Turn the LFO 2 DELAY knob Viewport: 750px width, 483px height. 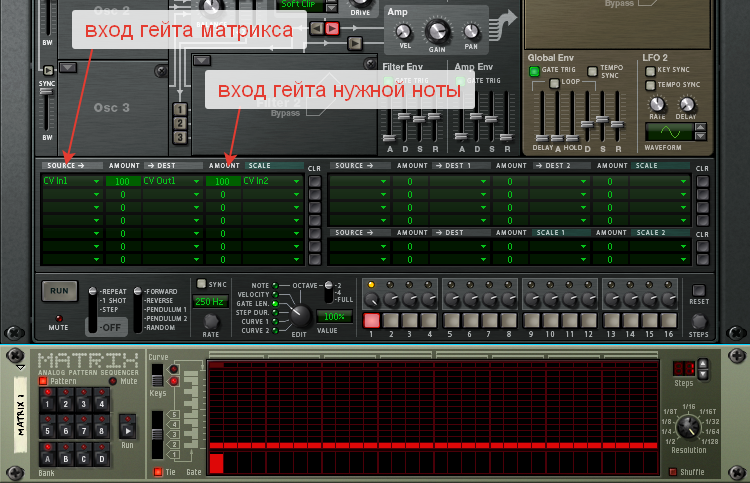687,104
